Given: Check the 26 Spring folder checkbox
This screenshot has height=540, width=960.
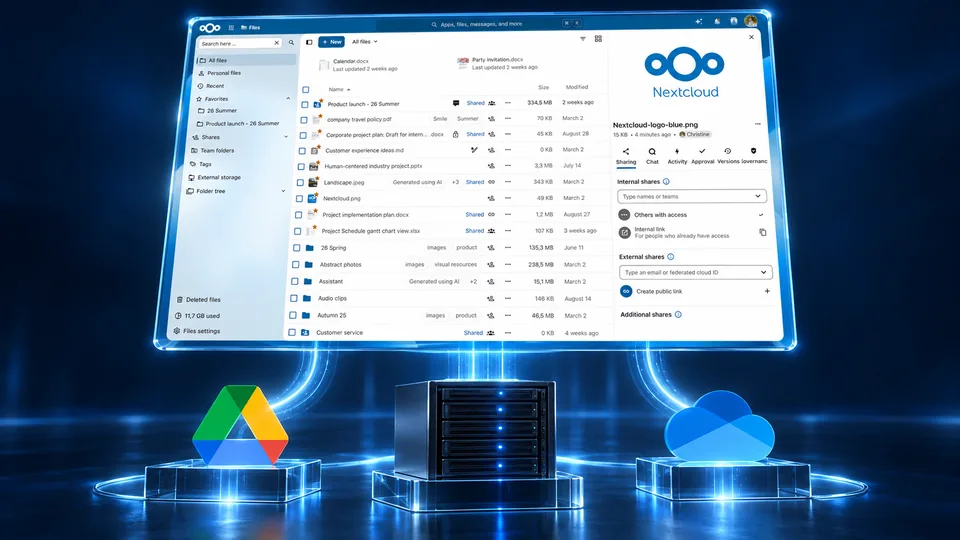Looking at the screenshot, I should point(296,248).
